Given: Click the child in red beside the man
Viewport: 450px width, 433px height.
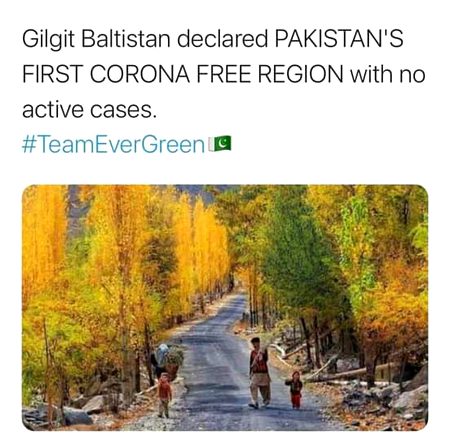Looking at the screenshot, I should (x=295, y=390).
